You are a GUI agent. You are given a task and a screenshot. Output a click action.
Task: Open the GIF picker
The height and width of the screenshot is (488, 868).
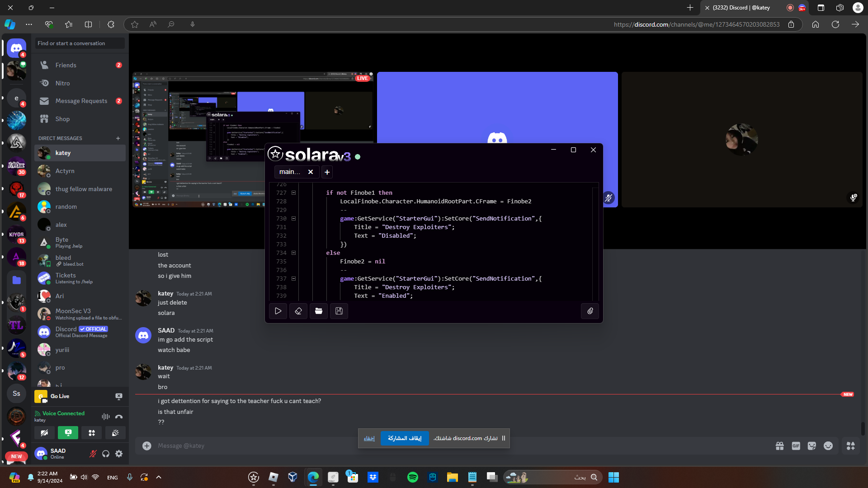pos(796,446)
